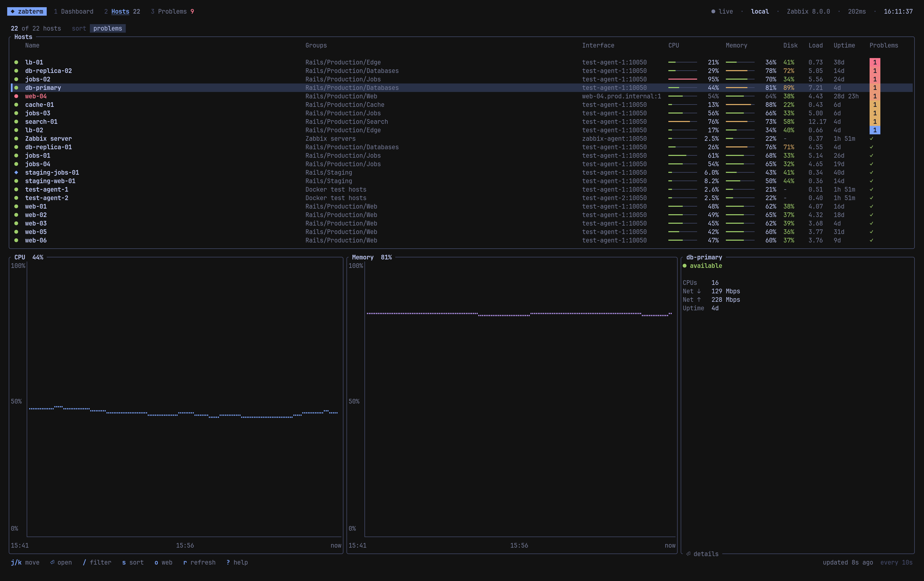Click the red status dot for web-04

pos(16,96)
